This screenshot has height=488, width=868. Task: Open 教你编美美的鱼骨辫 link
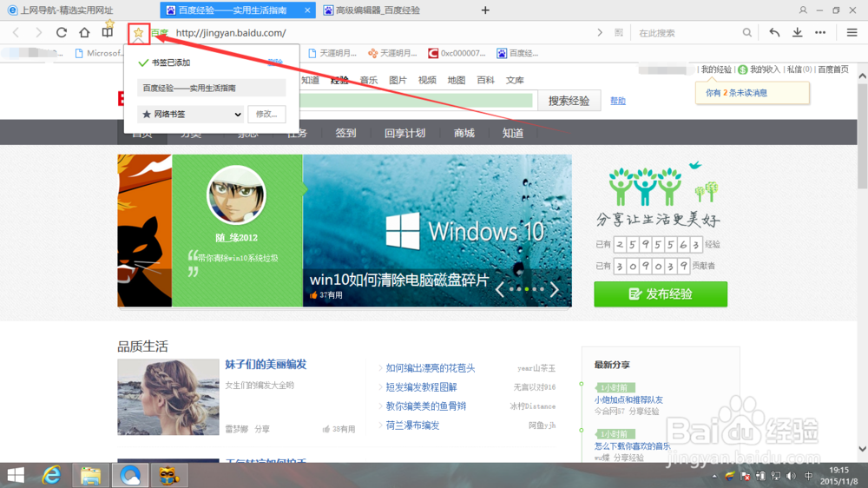[425, 406]
